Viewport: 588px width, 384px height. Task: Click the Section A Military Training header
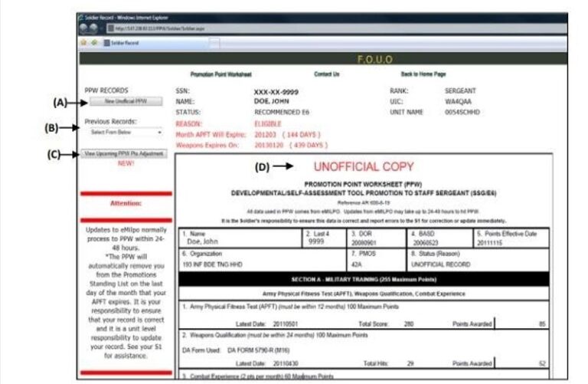point(364,279)
